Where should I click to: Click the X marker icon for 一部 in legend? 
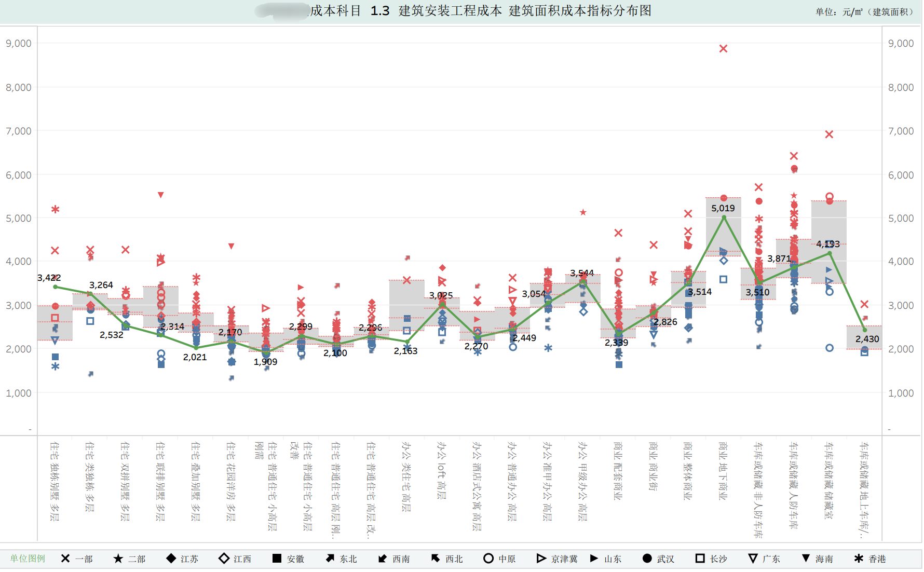coord(65,559)
